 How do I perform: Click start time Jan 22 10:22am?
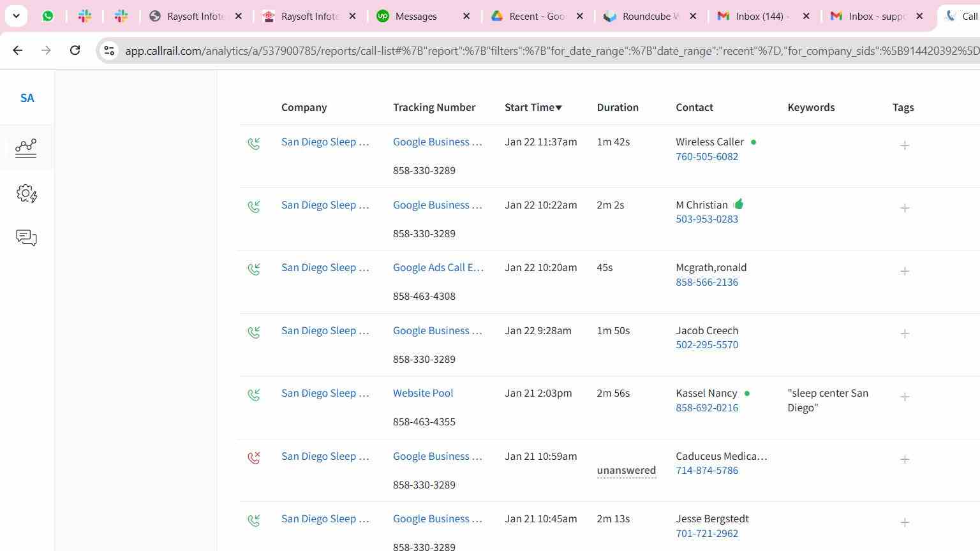pos(540,205)
